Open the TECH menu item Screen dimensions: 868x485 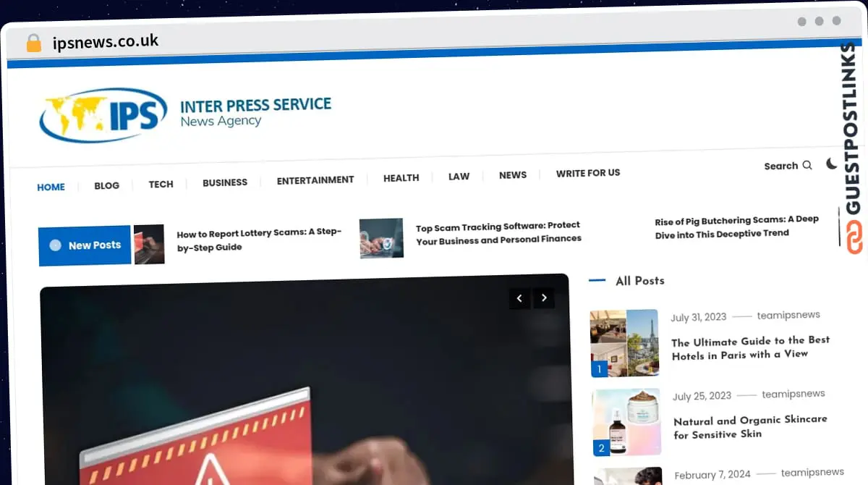pos(161,184)
